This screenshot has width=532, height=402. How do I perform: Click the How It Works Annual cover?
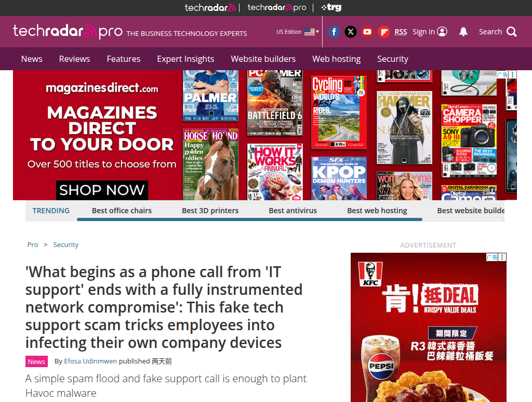pos(275,172)
